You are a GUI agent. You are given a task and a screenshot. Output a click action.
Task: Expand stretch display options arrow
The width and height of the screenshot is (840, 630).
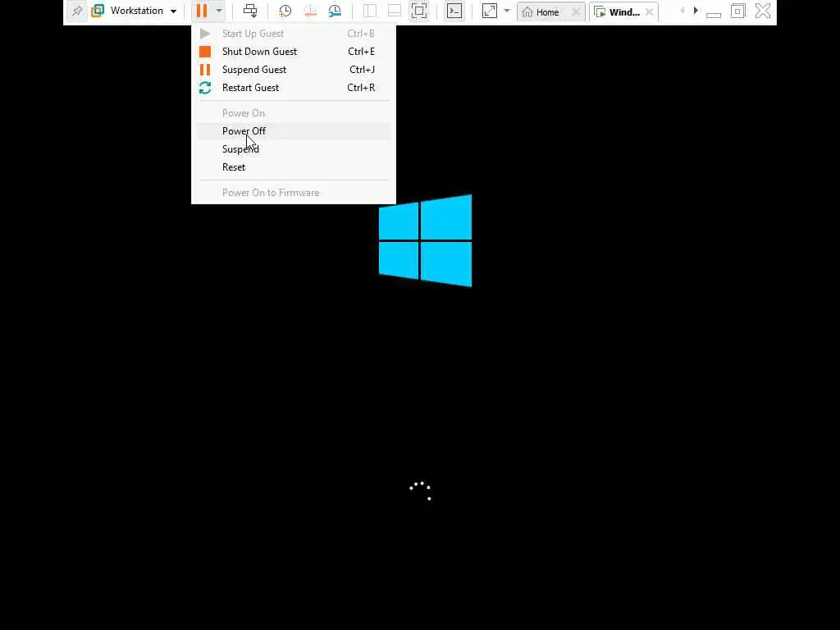click(x=507, y=11)
